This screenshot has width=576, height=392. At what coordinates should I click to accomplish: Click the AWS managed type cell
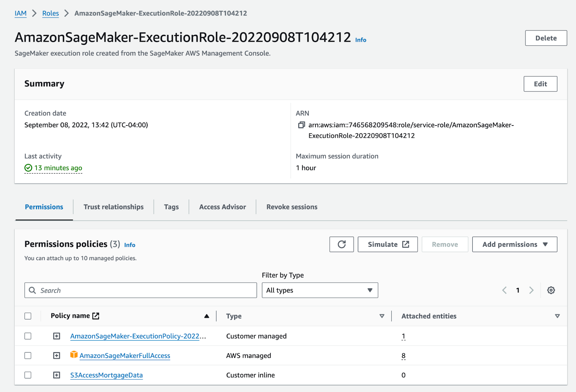(248, 355)
